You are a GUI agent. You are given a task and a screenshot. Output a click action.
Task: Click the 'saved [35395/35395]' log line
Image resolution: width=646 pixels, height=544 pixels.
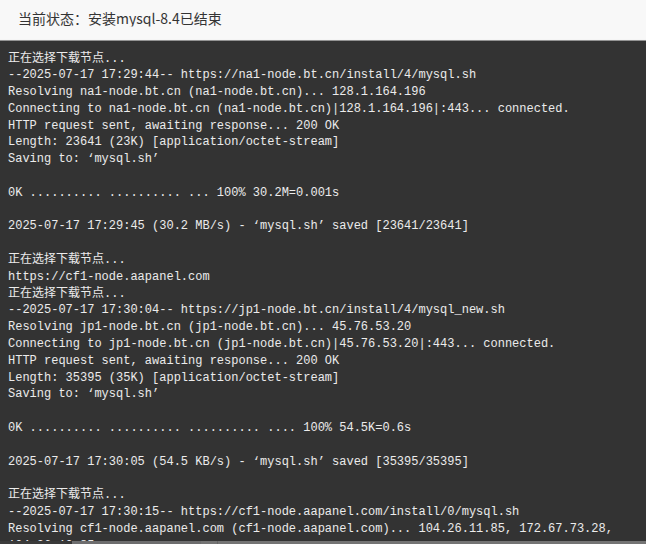pos(238,461)
